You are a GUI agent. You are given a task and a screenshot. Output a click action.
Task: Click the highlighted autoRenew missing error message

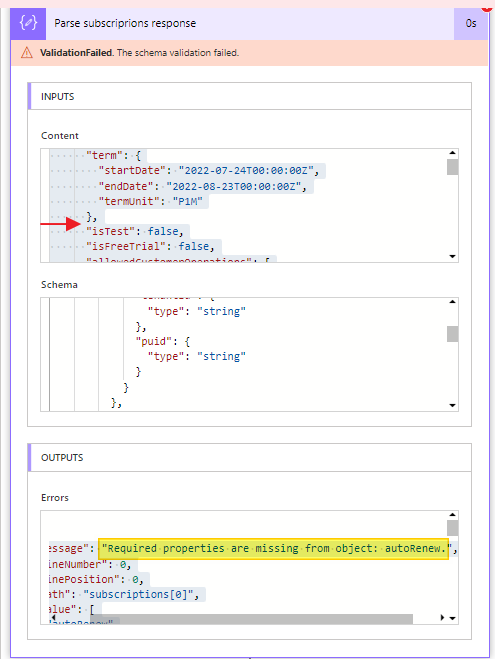[x=274, y=548]
